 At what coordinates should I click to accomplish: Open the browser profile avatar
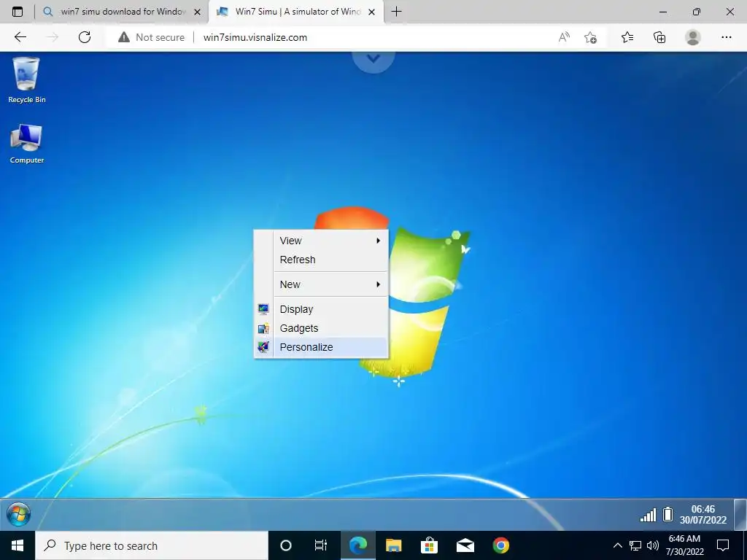693,37
